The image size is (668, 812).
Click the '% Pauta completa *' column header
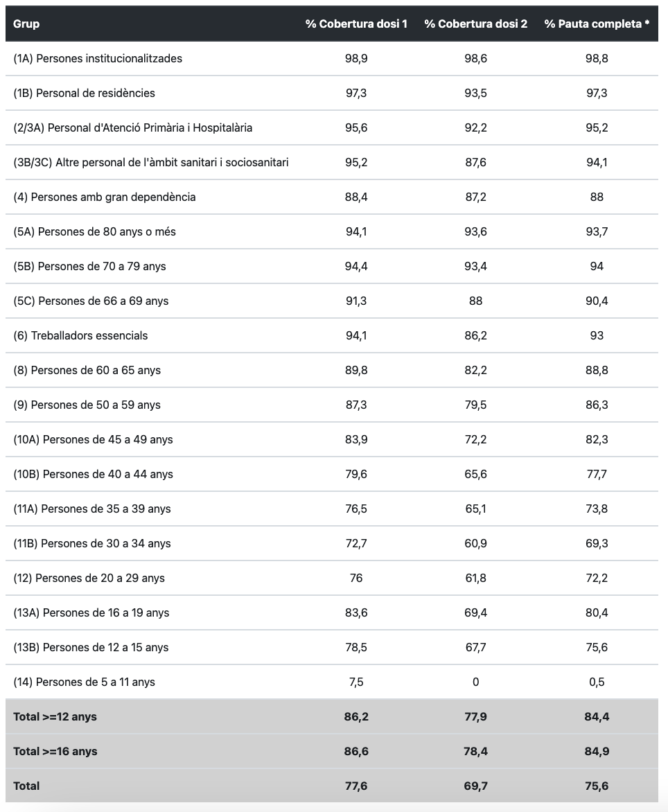597,24
